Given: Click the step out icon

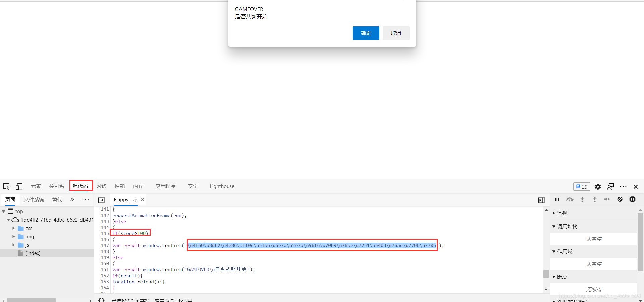Looking at the screenshot, I should [595, 199].
